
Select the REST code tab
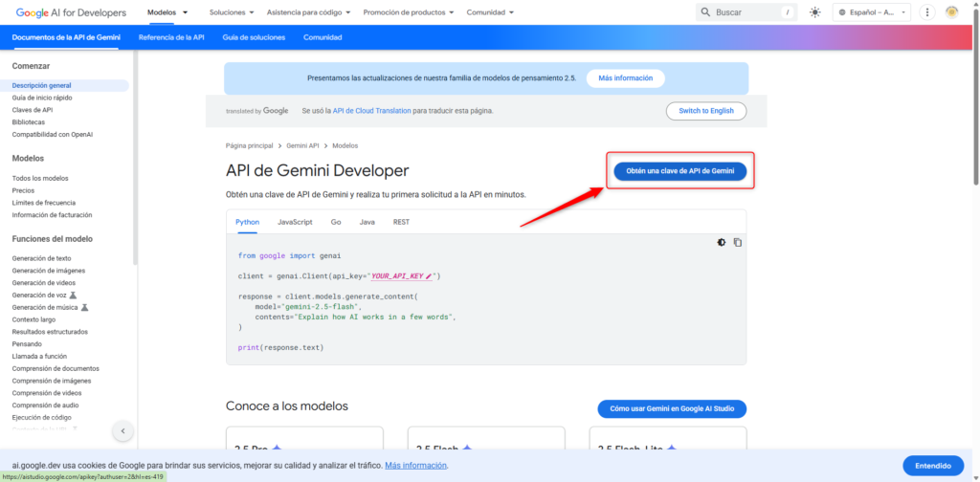pos(401,222)
